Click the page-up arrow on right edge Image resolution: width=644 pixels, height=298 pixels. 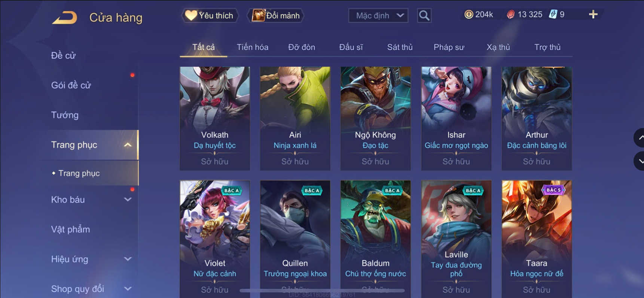[x=639, y=138]
